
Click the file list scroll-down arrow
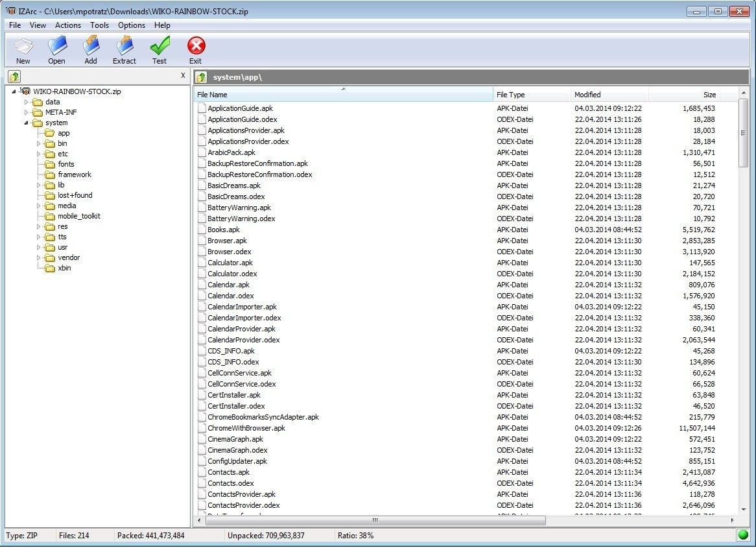click(x=743, y=509)
